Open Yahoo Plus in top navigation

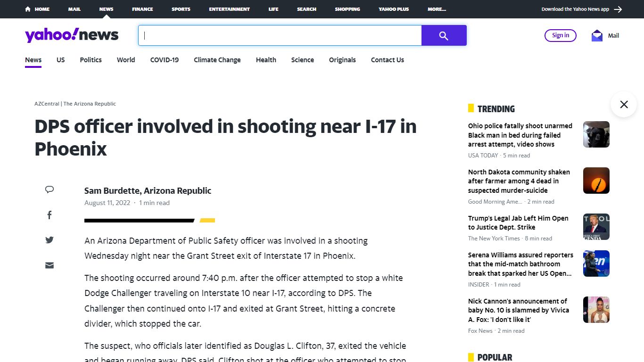(x=394, y=9)
